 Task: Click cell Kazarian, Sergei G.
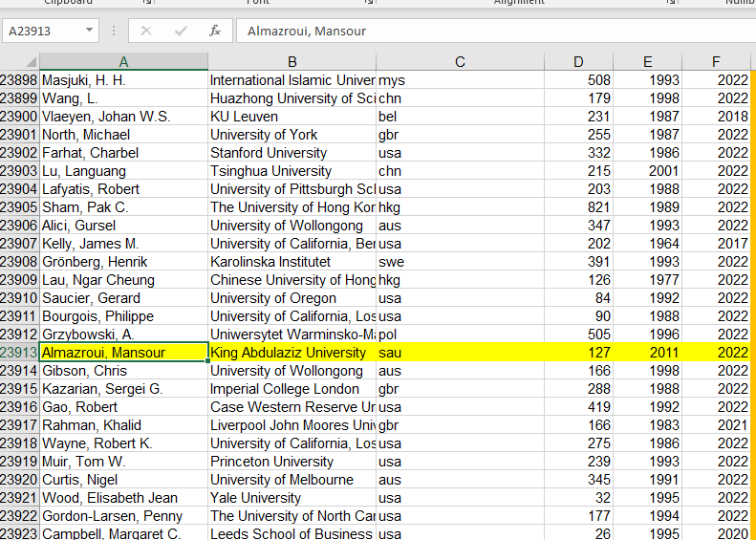(123, 389)
